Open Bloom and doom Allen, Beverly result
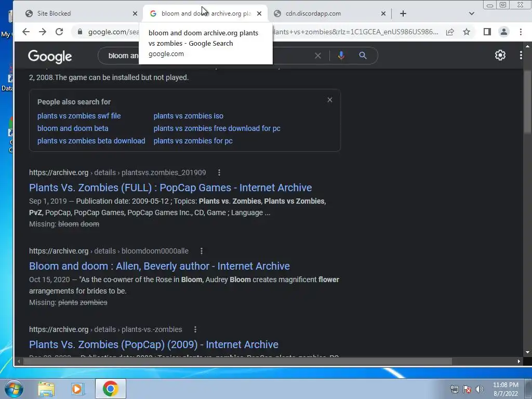The height and width of the screenshot is (399, 532). coord(159,266)
